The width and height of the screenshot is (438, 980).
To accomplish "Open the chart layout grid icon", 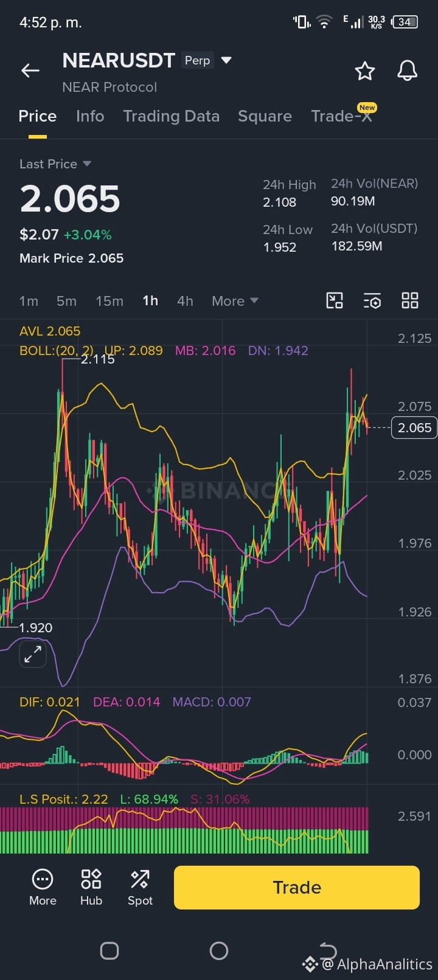I will (410, 300).
